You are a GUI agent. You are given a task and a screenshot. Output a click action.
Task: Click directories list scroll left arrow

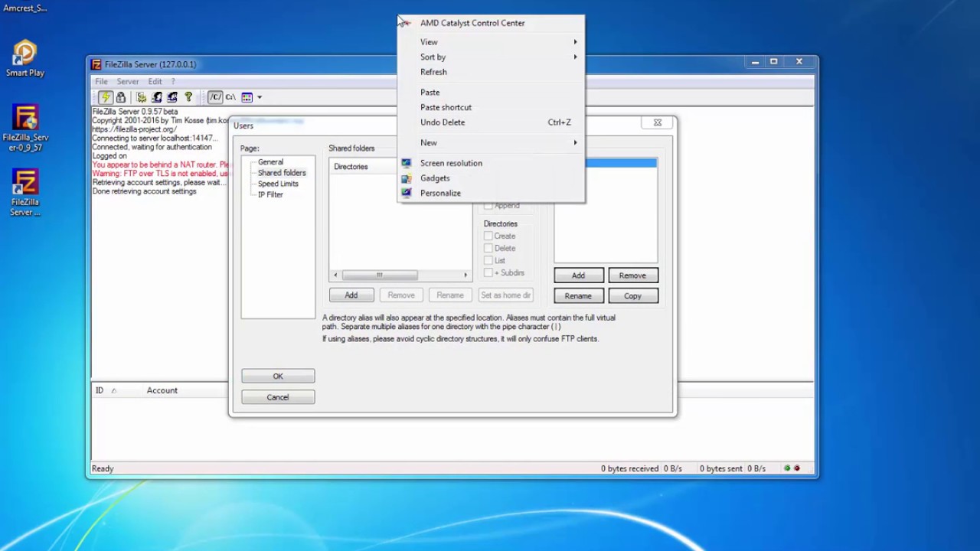point(335,275)
